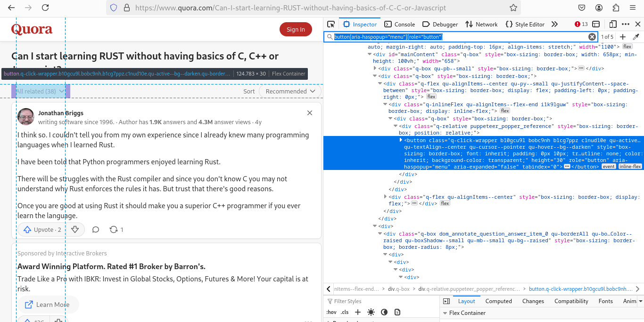Switch to the Style Editor tab
The image size is (644, 322).
[x=525, y=24]
